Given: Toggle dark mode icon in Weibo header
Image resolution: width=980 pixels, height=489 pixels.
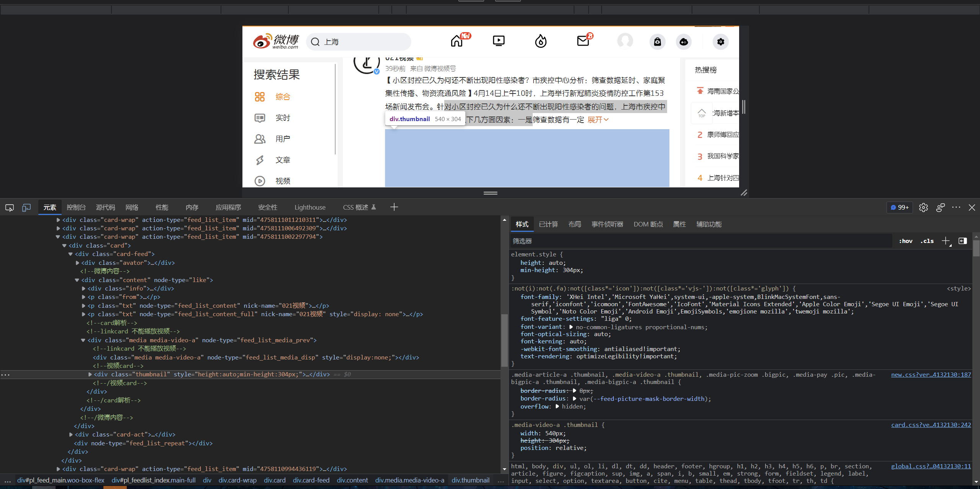Looking at the screenshot, I should tap(684, 42).
